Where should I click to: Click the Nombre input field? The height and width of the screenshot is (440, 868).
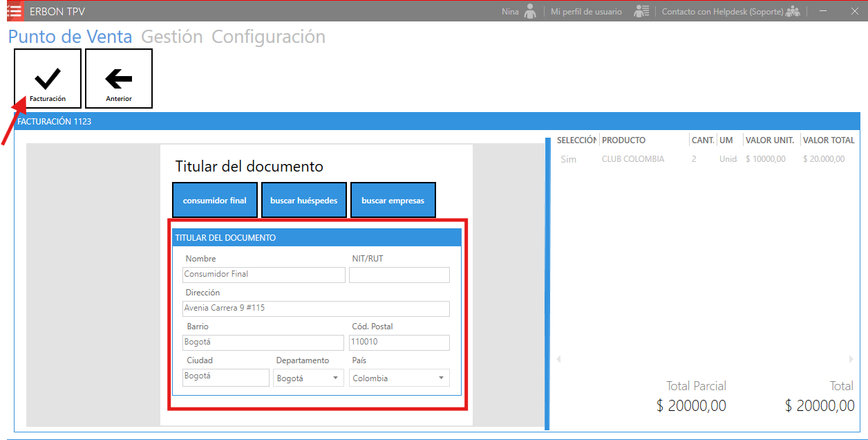tap(264, 275)
